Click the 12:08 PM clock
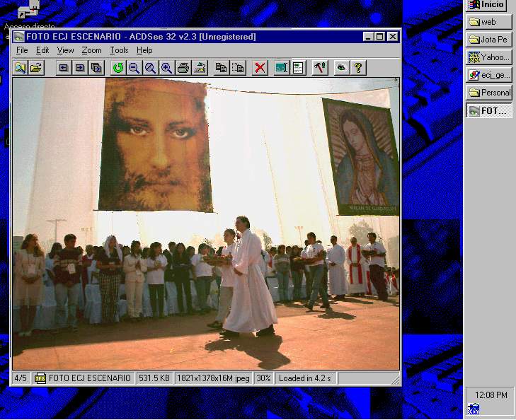Image resolution: width=516 pixels, height=420 pixels. point(491,395)
